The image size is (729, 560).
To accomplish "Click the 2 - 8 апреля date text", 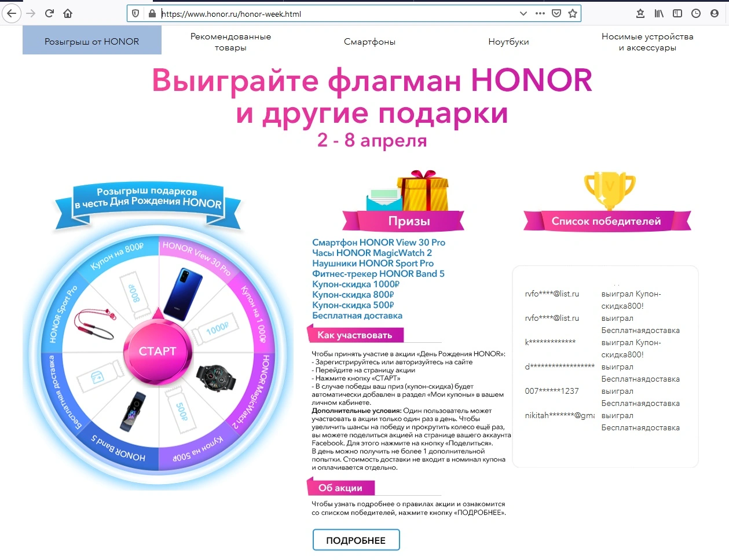I will 372,140.
